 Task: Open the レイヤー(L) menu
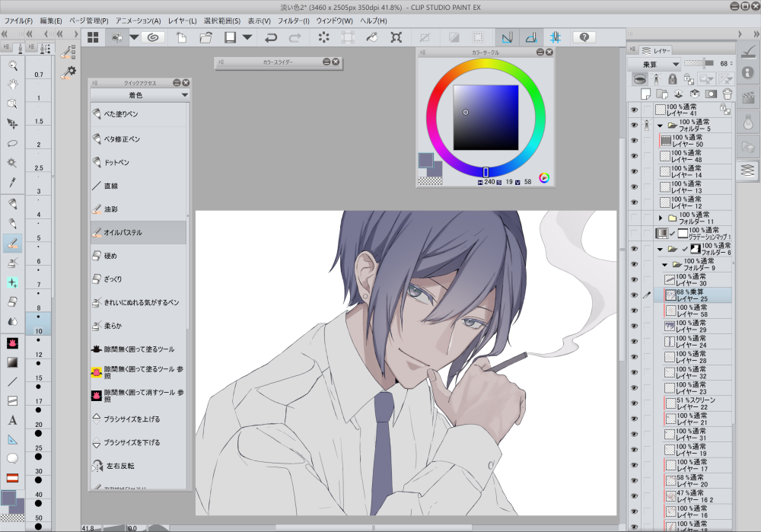point(182,21)
